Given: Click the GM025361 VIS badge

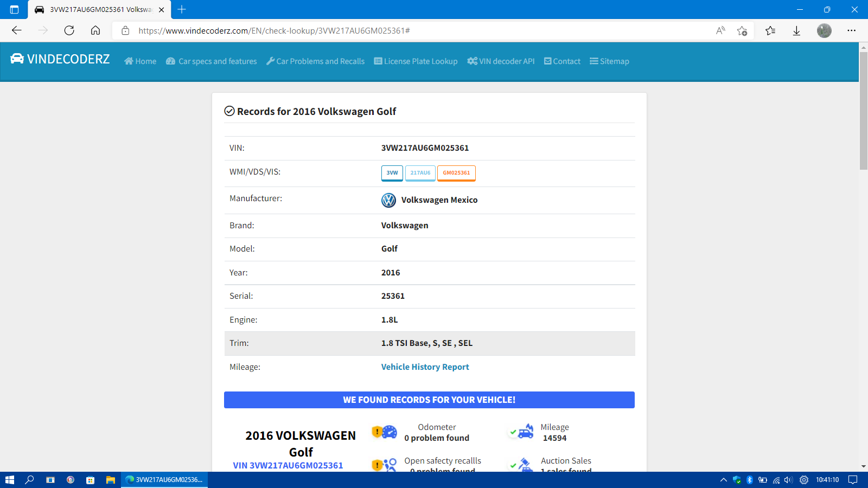Looking at the screenshot, I should coord(456,173).
